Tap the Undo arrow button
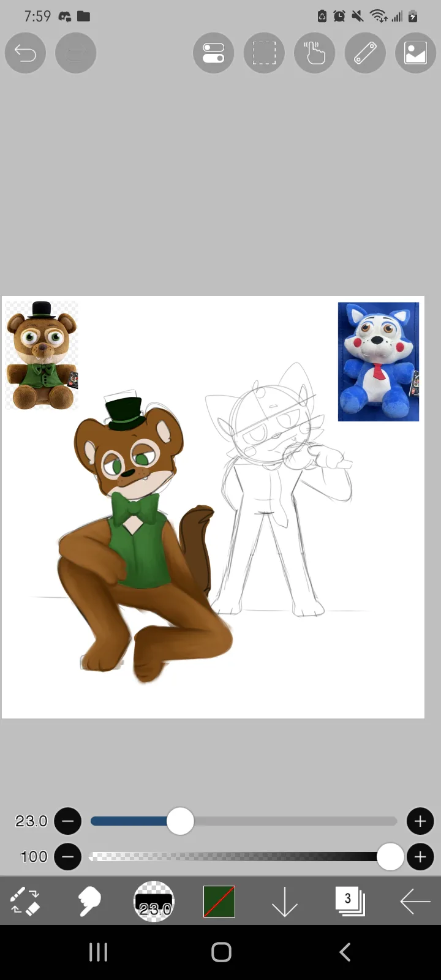The width and height of the screenshot is (441, 980). (x=26, y=53)
